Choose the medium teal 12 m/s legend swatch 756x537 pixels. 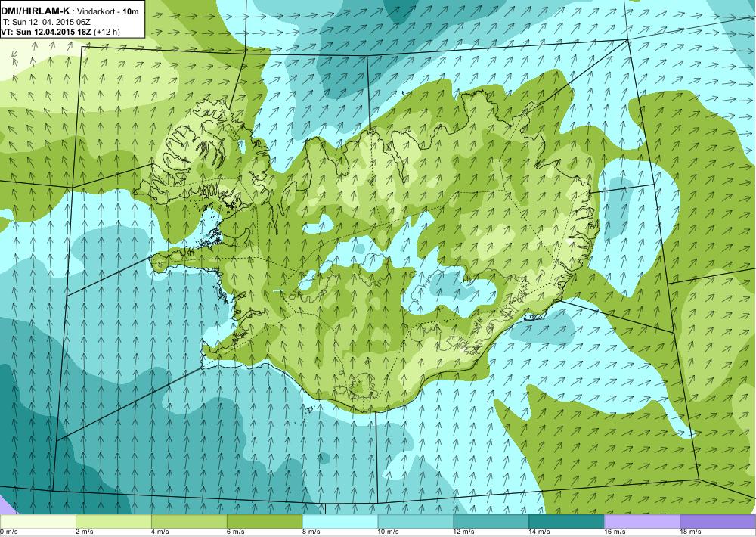pyautogui.click(x=491, y=522)
